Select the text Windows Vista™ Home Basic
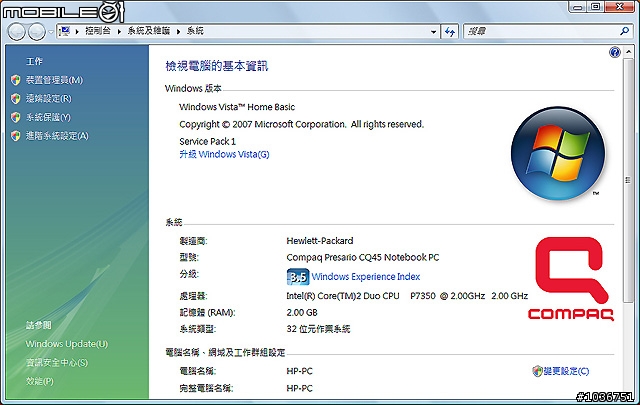 point(237,107)
